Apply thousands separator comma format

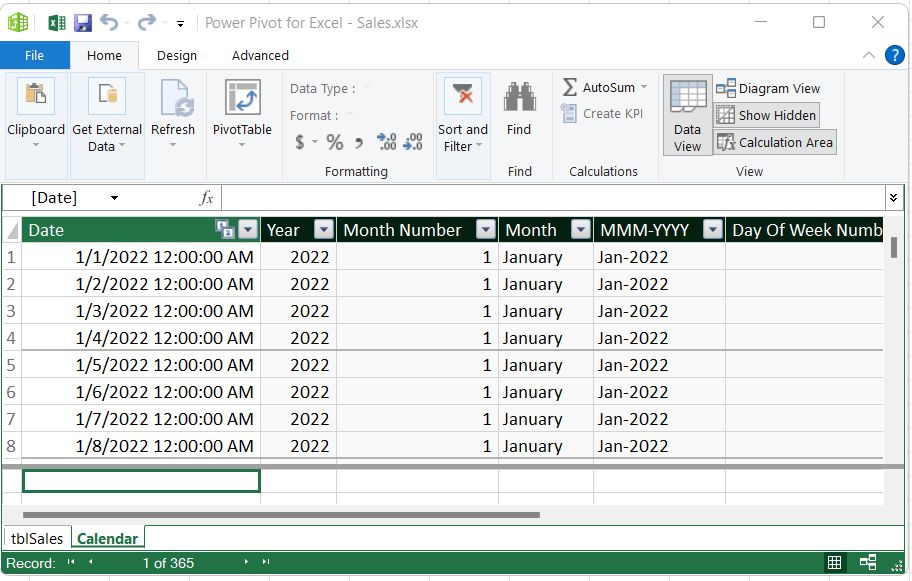[358, 142]
